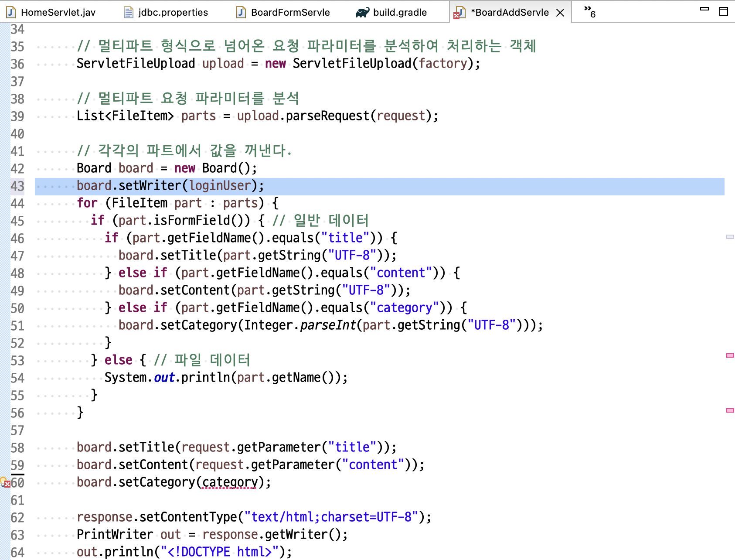Place cursor on underlined 'category' error
Image resolution: width=735 pixels, height=560 pixels.
click(230, 482)
